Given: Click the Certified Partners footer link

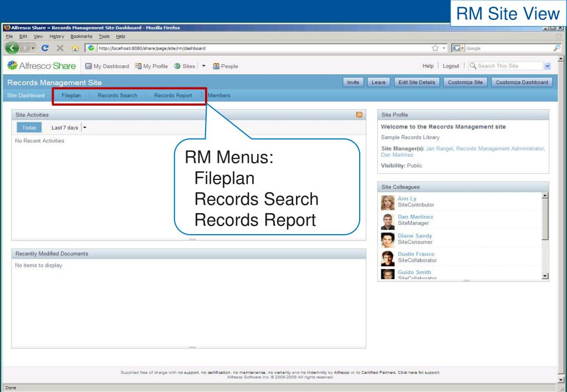Looking at the screenshot, I should 379,372.
